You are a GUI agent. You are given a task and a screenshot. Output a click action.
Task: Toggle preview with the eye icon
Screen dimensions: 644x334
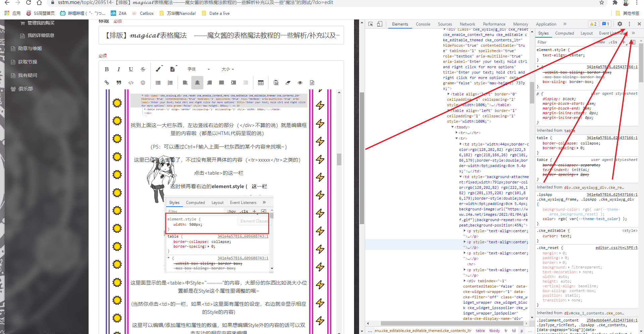[x=300, y=83]
